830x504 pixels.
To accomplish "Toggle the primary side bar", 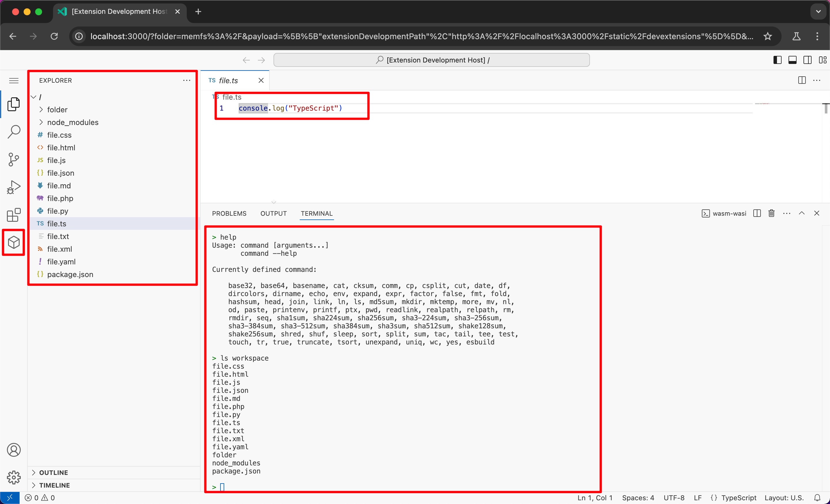I will [x=778, y=60].
